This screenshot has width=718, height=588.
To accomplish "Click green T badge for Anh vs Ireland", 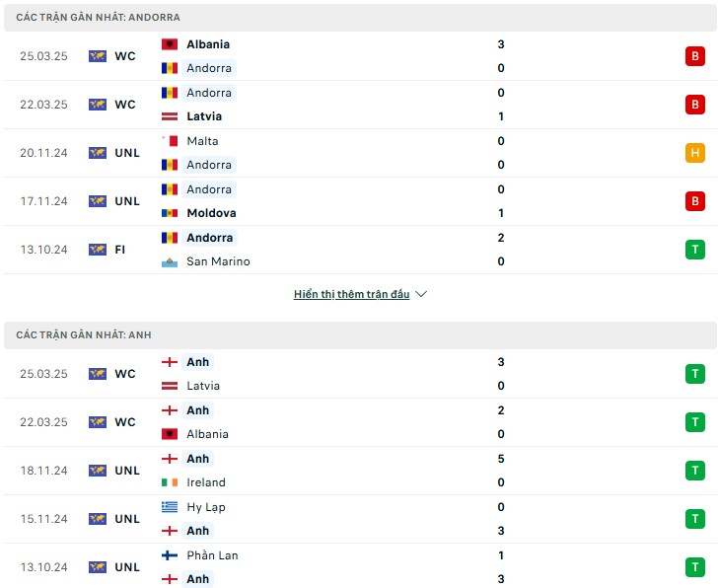I will coord(694,471).
